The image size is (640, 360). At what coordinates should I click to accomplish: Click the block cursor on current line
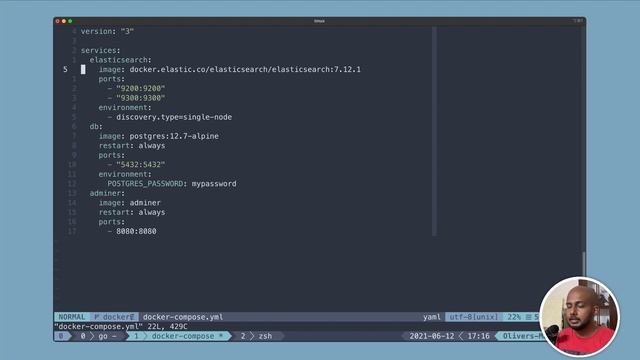click(x=83, y=69)
